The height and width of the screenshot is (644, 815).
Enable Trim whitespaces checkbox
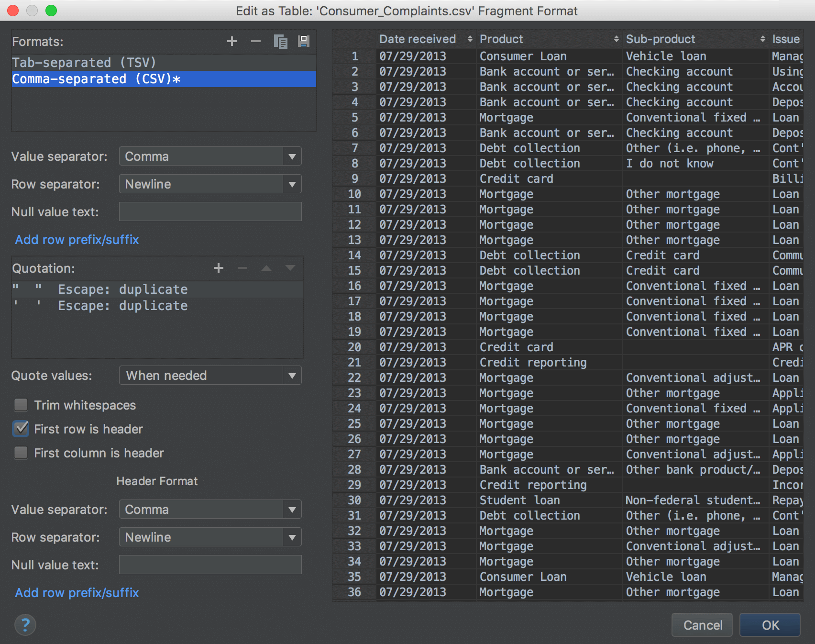coord(21,405)
